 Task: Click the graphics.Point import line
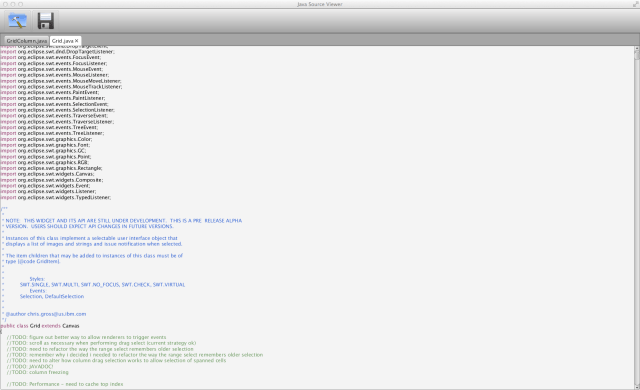(46, 157)
